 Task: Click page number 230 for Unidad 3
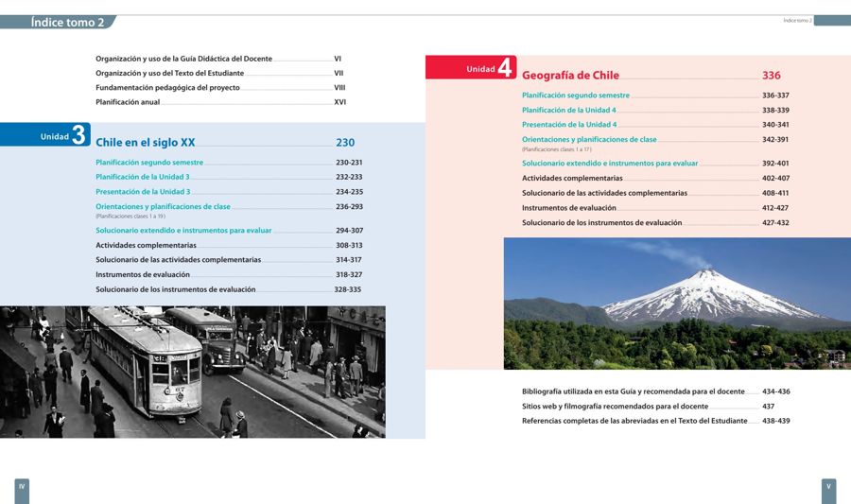tap(345, 143)
